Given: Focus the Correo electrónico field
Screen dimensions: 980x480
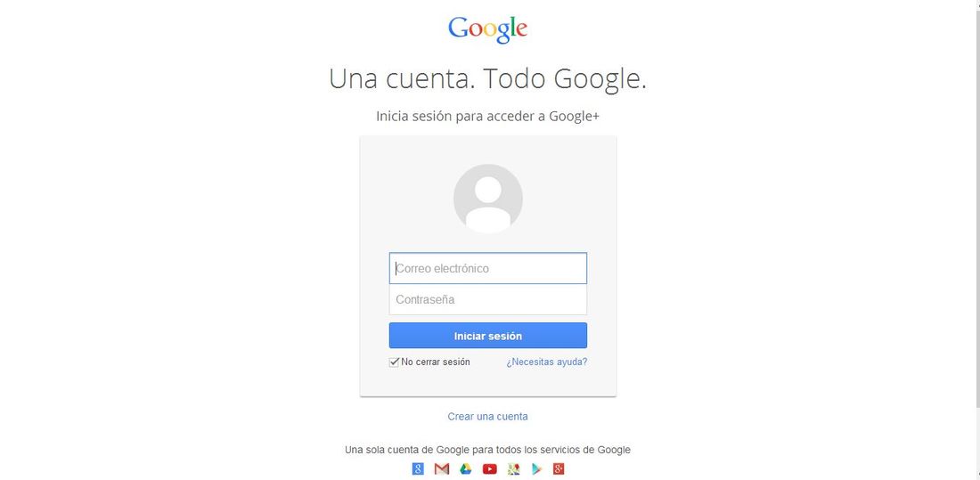Looking at the screenshot, I should pyautogui.click(x=488, y=268).
